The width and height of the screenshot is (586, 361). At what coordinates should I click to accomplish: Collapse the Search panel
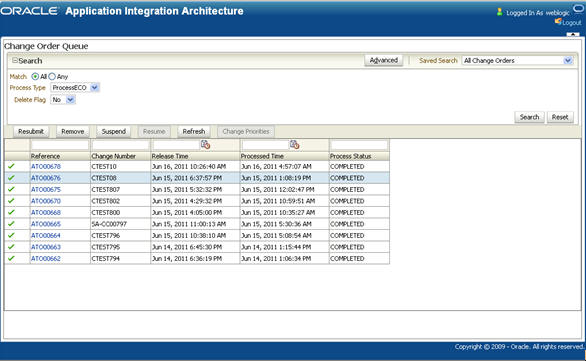[x=15, y=60]
